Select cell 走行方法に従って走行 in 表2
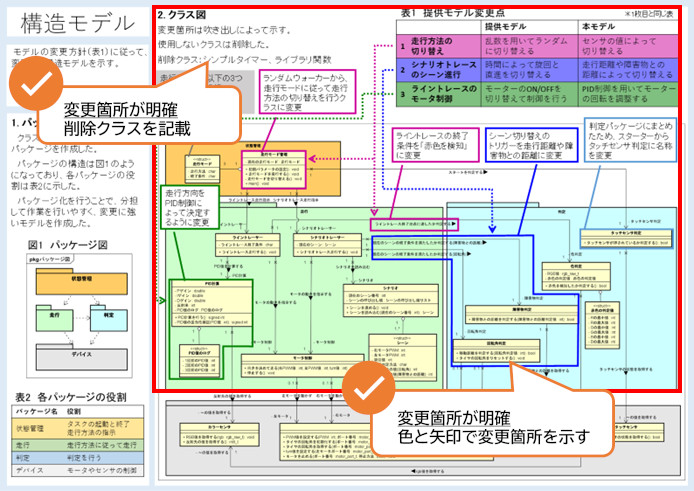 102,445
